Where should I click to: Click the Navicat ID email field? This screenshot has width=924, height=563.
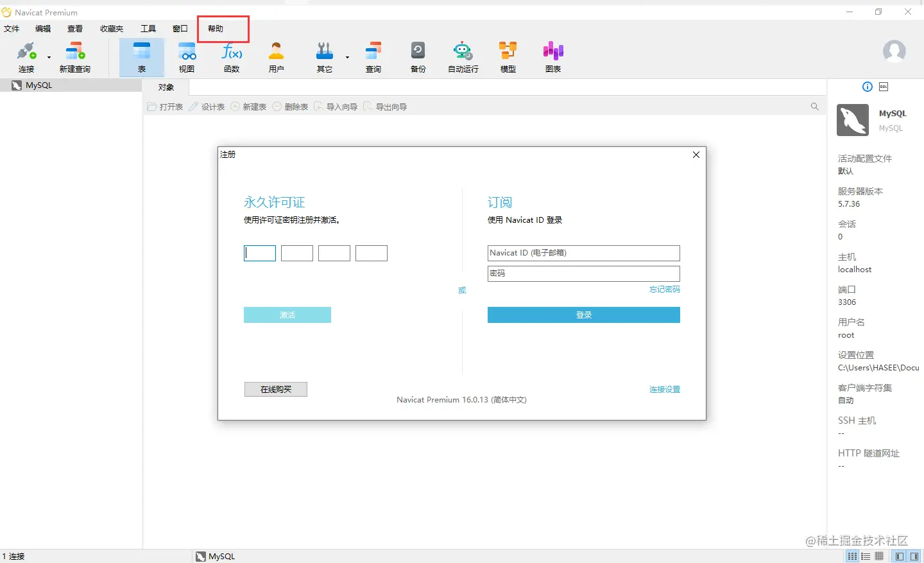click(x=584, y=253)
